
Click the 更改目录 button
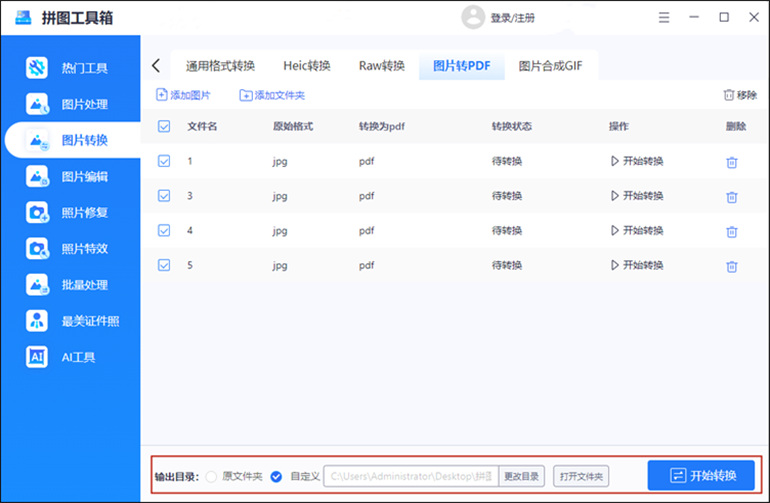(x=522, y=476)
